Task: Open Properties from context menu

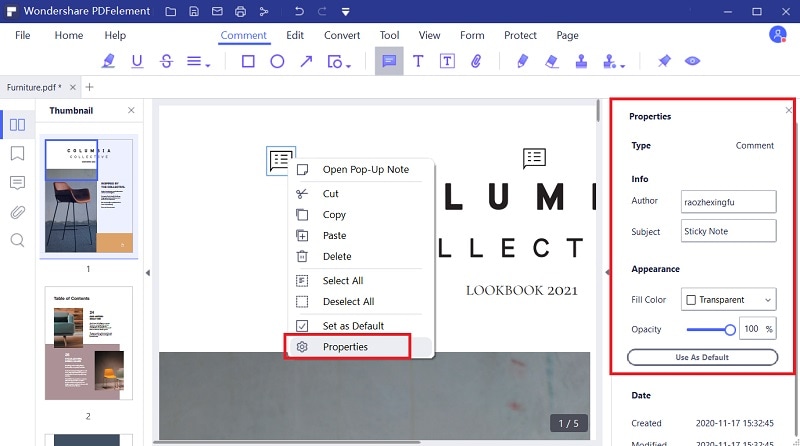Action: (x=360, y=347)
